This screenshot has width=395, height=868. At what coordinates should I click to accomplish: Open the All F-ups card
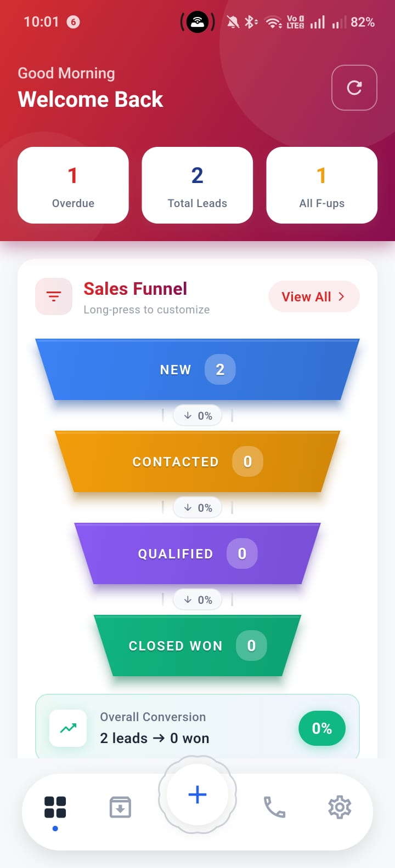click(x=321, y=185)
